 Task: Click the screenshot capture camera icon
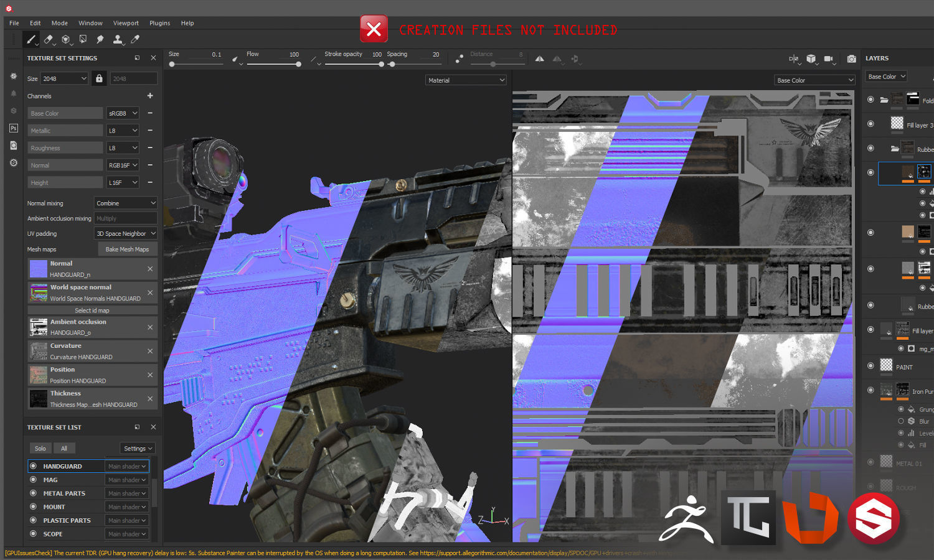point(851,58)
